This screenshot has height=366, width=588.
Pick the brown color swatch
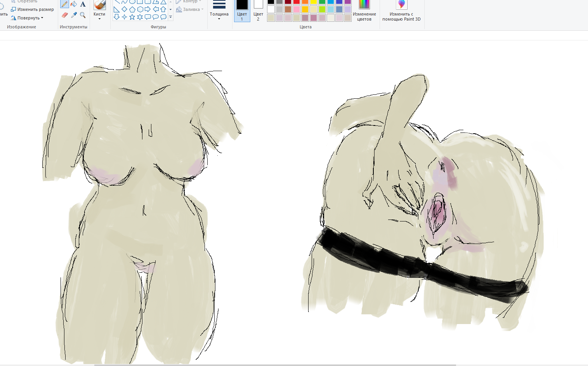point(288,9)
